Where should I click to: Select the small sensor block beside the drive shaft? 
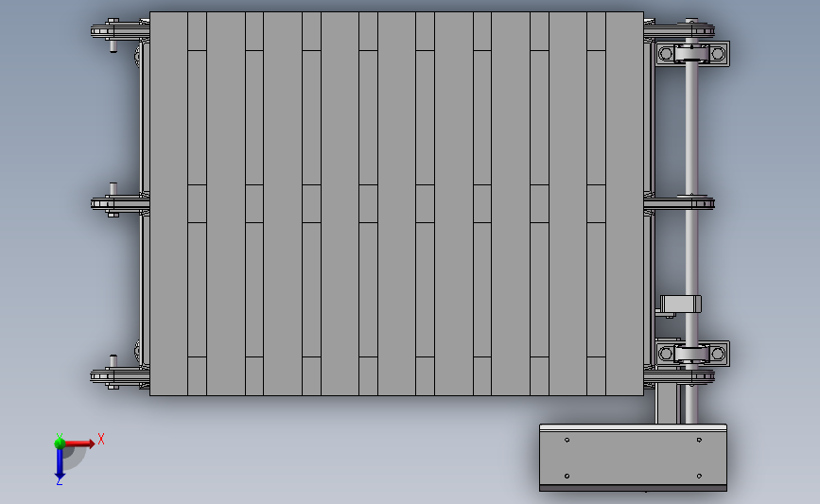680,304
